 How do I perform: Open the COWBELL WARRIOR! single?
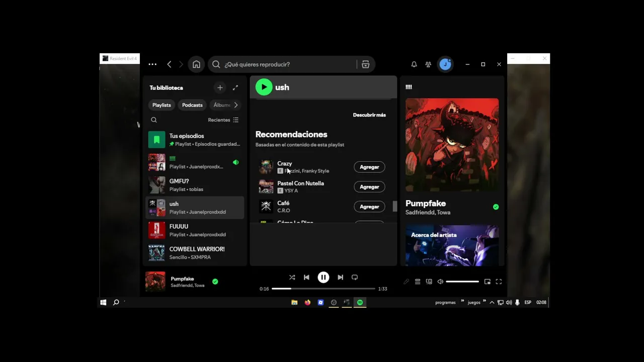pos(195,253)
